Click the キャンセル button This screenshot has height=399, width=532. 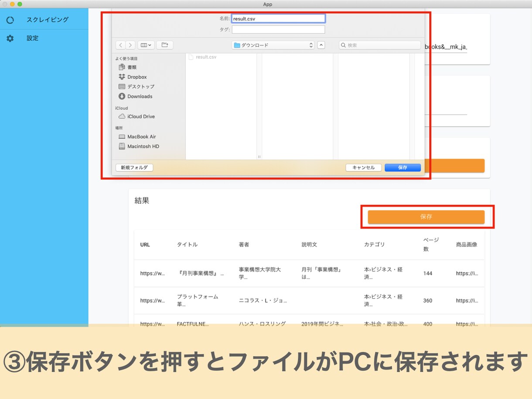(364, 167)
